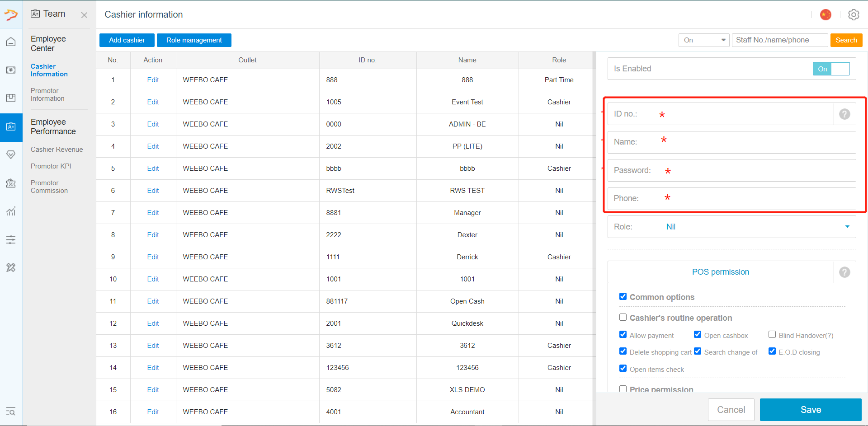The width and height of the screenshot is (868, 426).
Task: Uncheck the Open items check checkbox
Action: [623, 369]
